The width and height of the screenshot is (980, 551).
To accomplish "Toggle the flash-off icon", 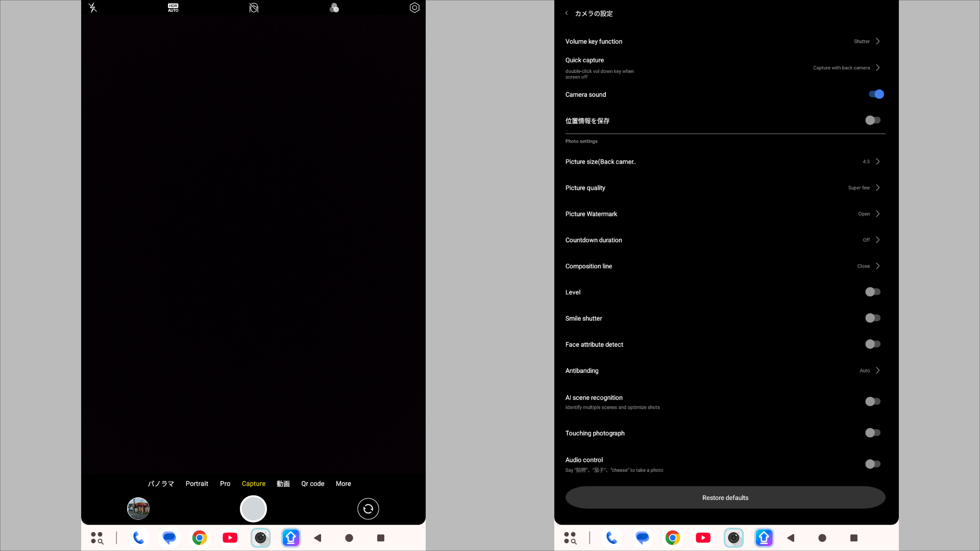I will click(x=92, y=7).
